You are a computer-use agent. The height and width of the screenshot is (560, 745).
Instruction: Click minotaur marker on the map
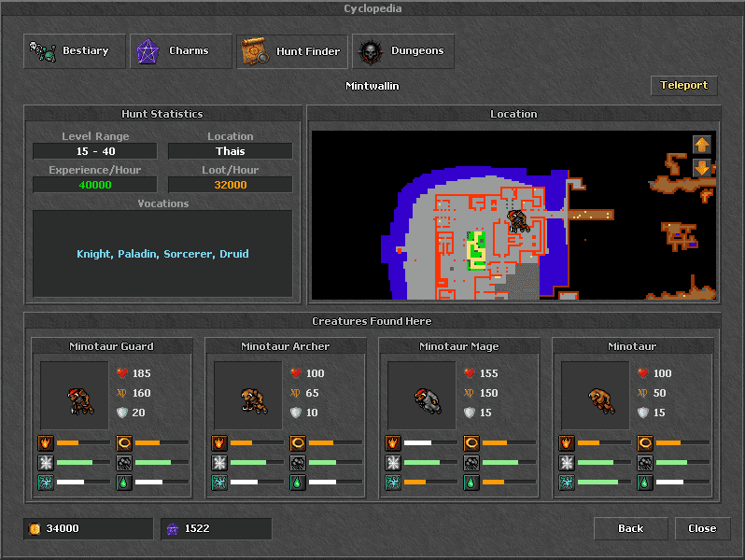point(518,221)
